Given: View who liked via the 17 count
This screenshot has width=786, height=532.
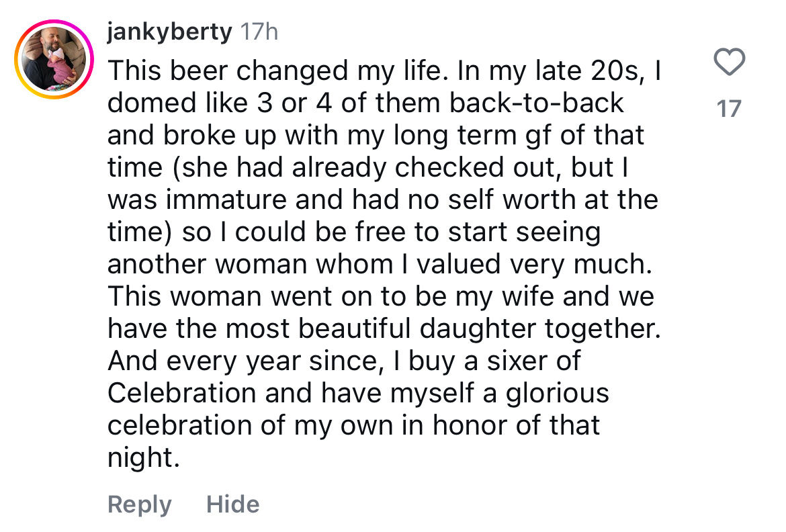Looking at the screenshot, I should pyautogui.click(x=728, y=109).
